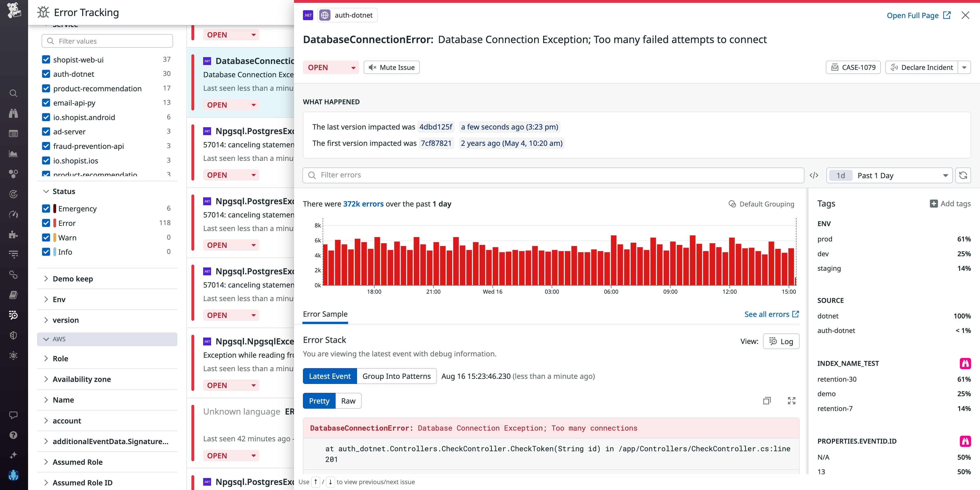This screenshot has height=490, width=980.
Task: Uncheck the shopist-web-ui service checkbox
Action: click(x=46, y=60)
